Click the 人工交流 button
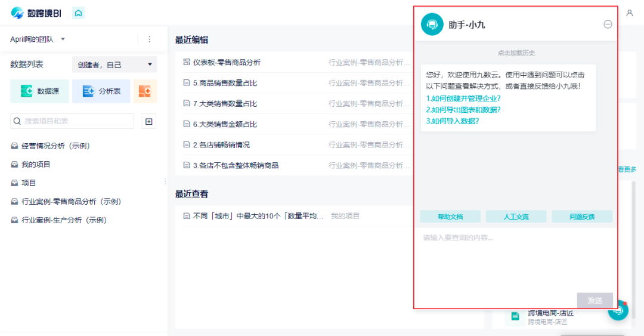The width and height of the screenshot is (644, 336). pos(516,217)
